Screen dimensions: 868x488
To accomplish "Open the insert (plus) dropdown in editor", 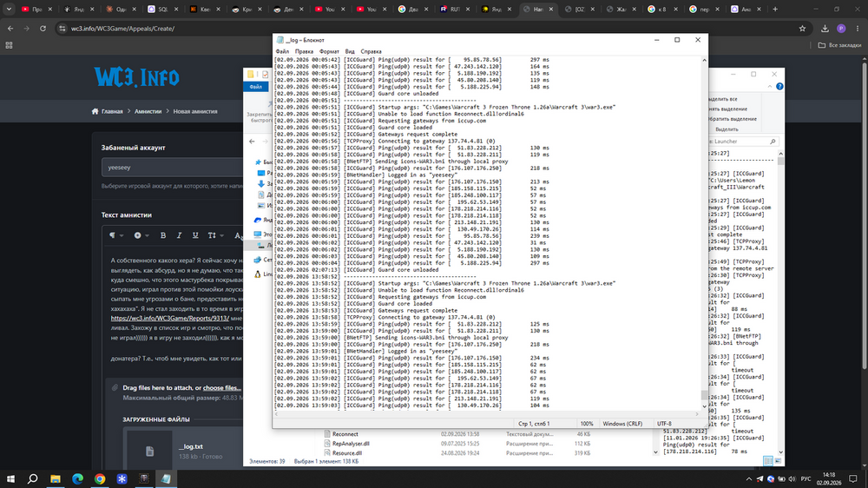I will [141, 235].
